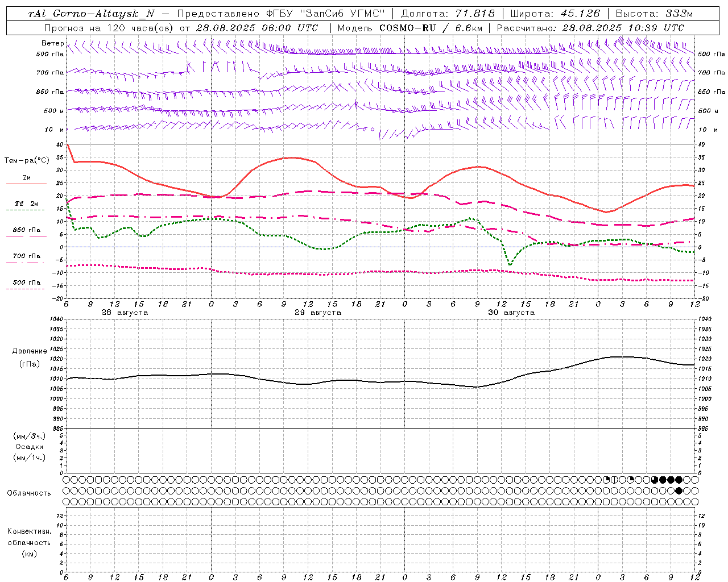This screenshot has width=728, height=582.
Task: Click the 29 августа date label
Action: click(x=318, y=313)
